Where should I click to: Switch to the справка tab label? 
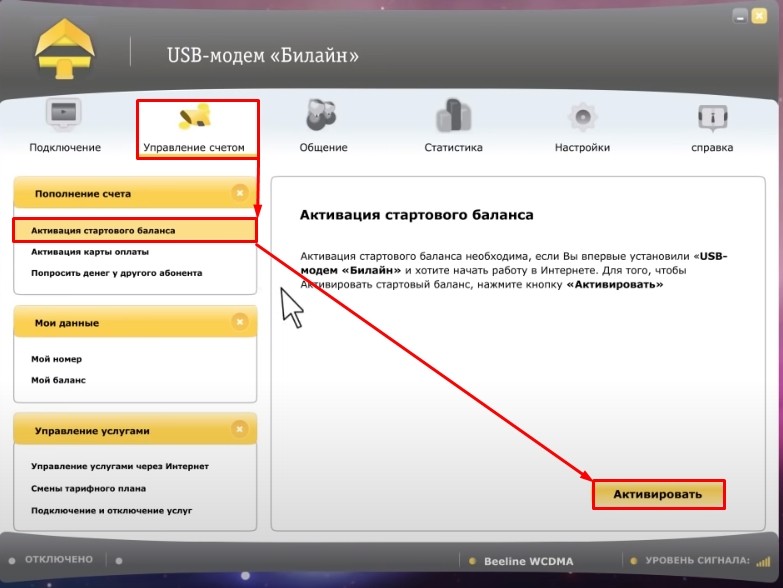[712, 148]
